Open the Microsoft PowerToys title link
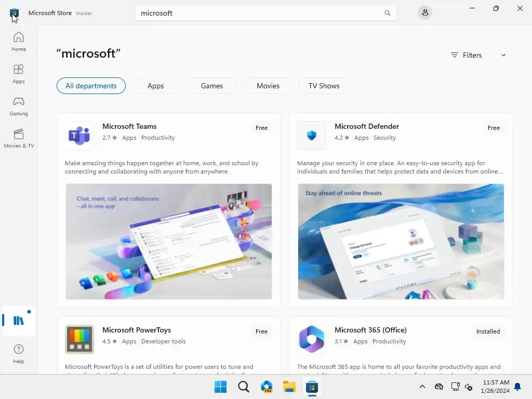532x399 pixels. coord(137,330)
